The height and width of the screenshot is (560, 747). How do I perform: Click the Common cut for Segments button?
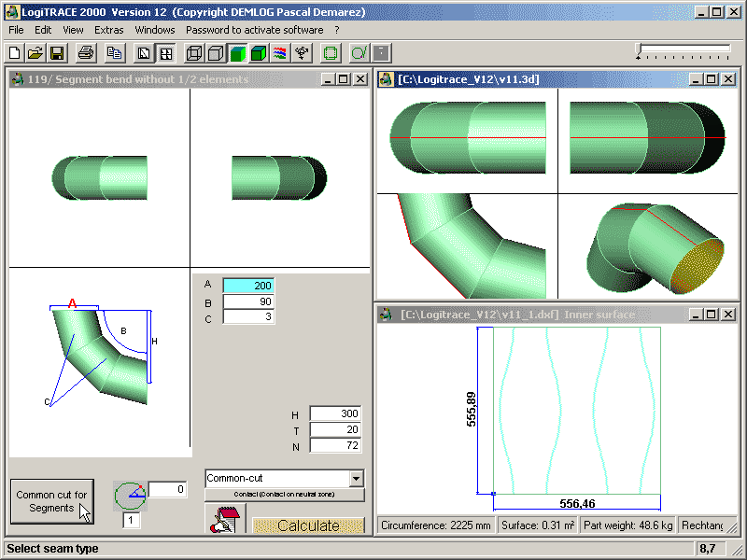pyautogui.click(x=52, y=502)
